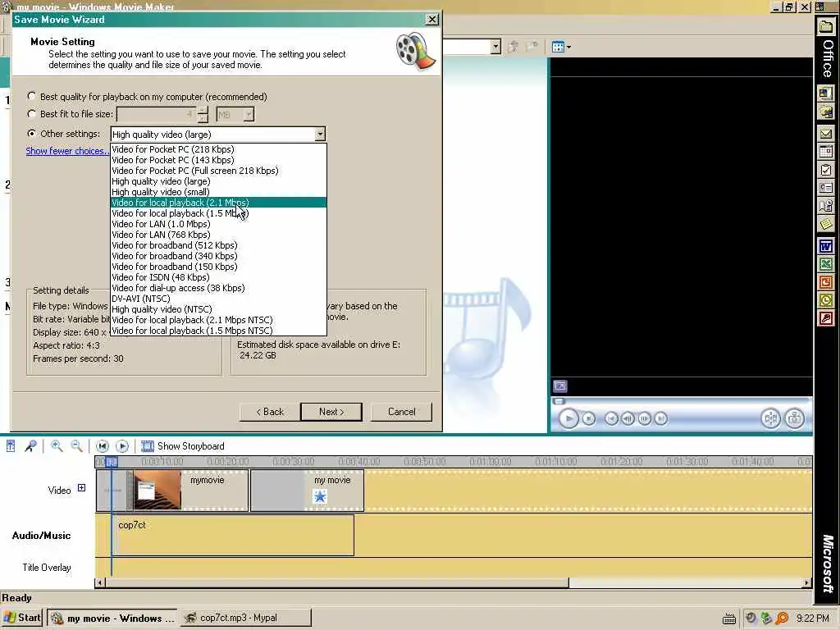Launch Microsoft Excel from Office bar
The height and width of the screenshot is (630, 840).
(x=826, y=264)
